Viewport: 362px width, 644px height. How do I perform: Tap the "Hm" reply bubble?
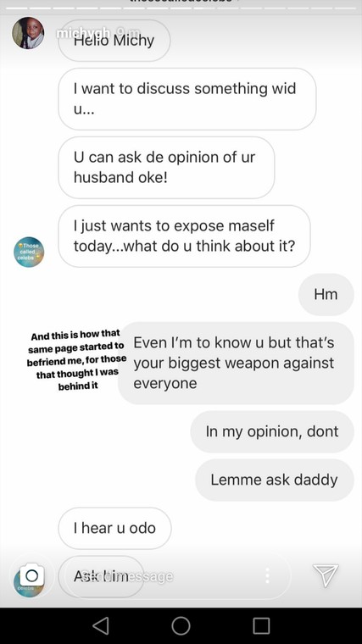[326, 295]
